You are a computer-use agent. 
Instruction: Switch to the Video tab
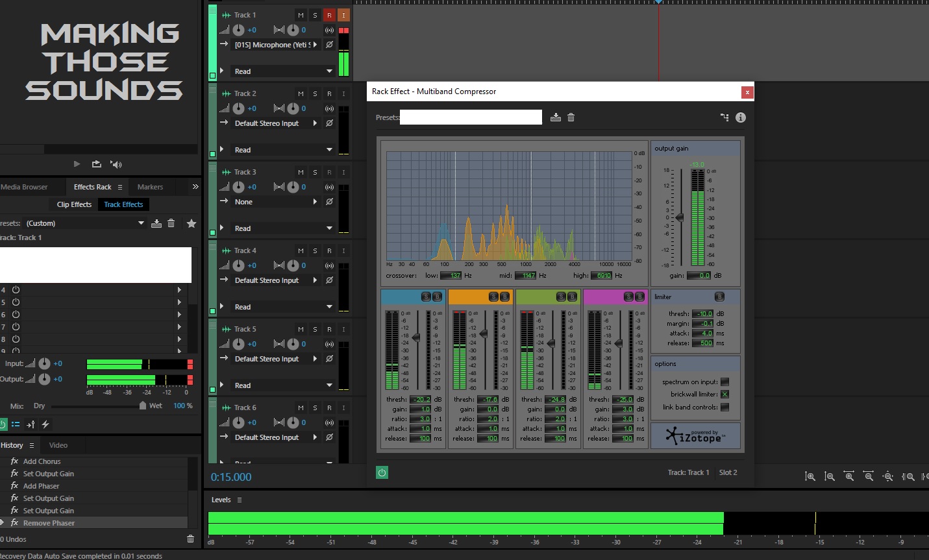(x=58, y=445)
